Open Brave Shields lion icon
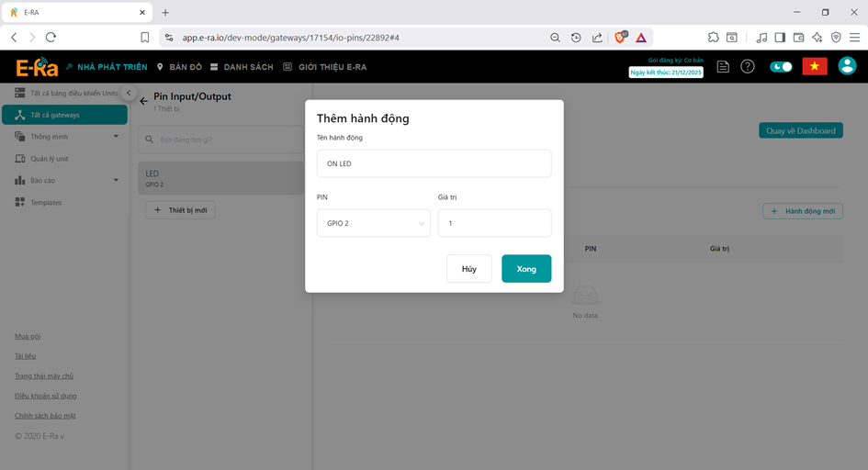The width and height of the screenshot is (868, 470). click(x=620, y=38)
